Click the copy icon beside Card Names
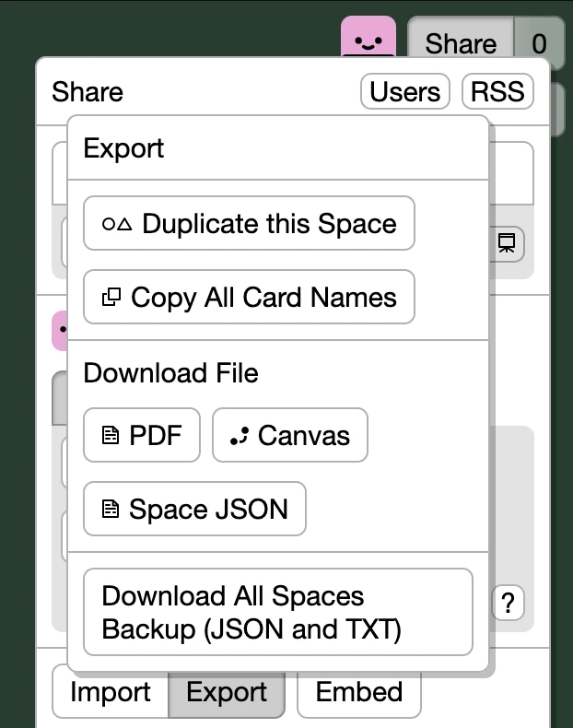 coord(111,298)
